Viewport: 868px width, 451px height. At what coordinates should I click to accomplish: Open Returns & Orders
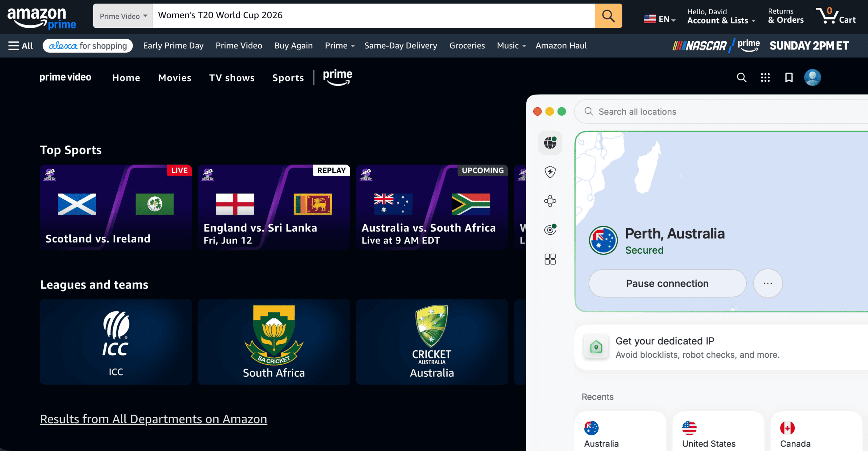786,16
